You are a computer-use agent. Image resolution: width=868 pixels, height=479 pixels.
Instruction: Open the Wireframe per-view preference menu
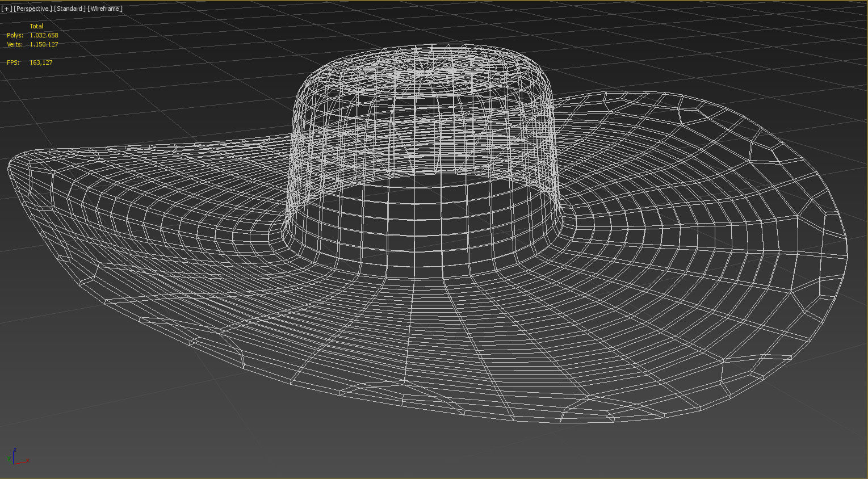click(105, 9)
